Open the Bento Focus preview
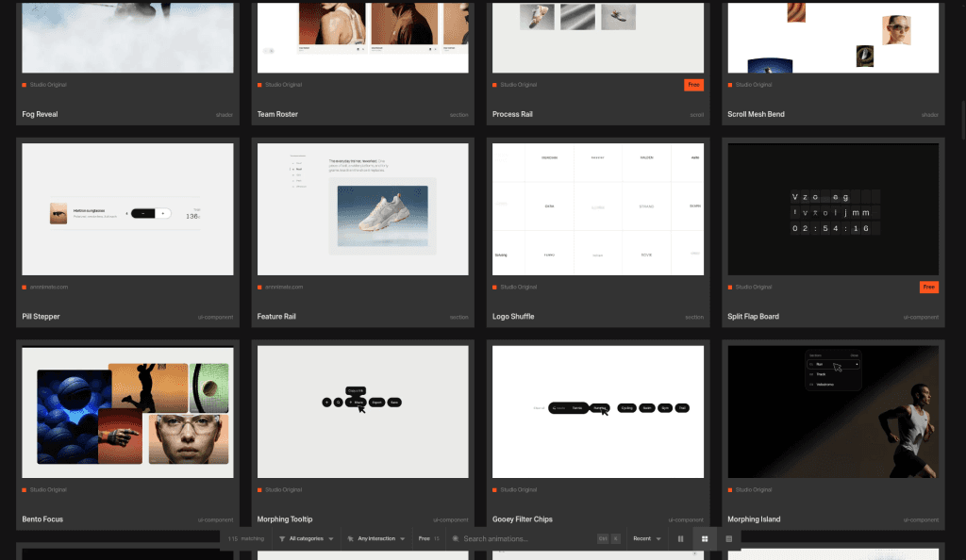Image resolution: width=966 pixels, height=560 pixels. point(127,412)
